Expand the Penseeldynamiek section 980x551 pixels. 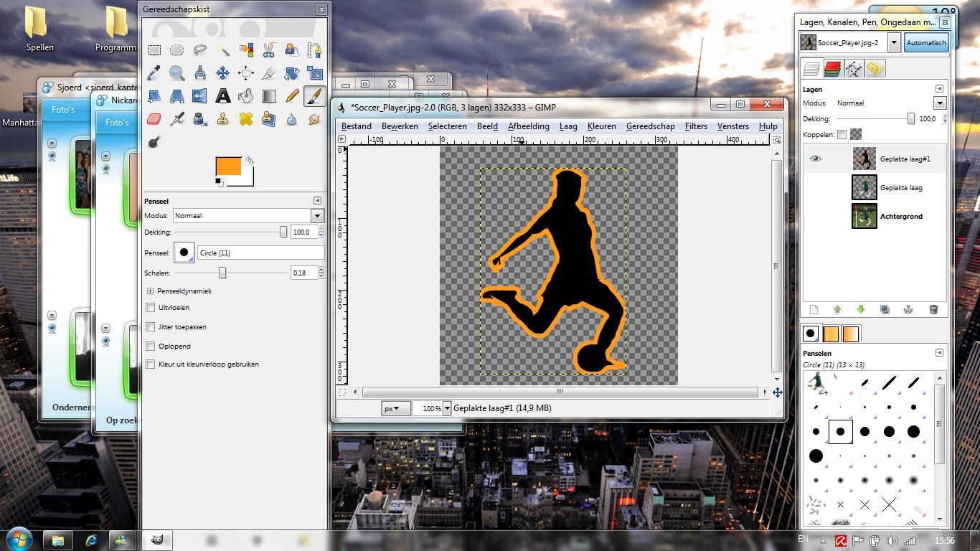150,291
